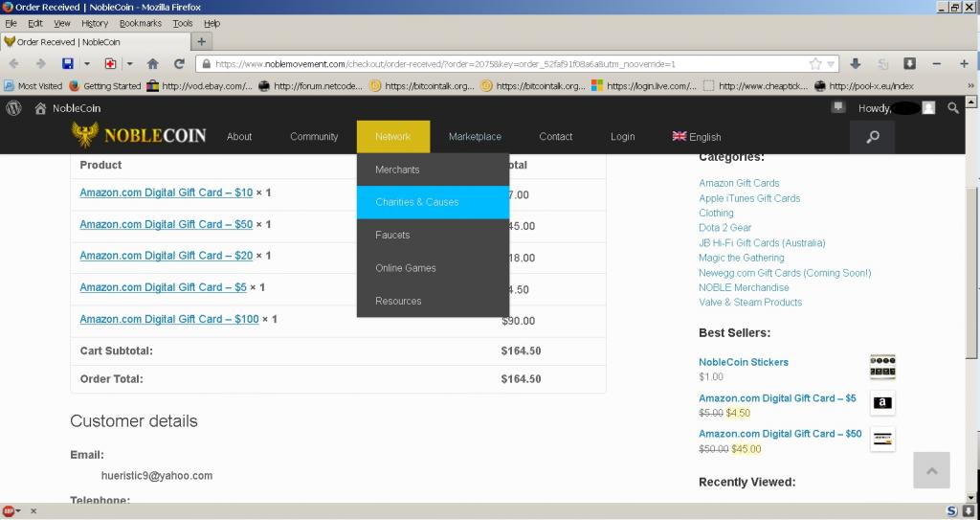
Task: Click the Adblock Plus ABP status bar icon
Action: point(9,511)
